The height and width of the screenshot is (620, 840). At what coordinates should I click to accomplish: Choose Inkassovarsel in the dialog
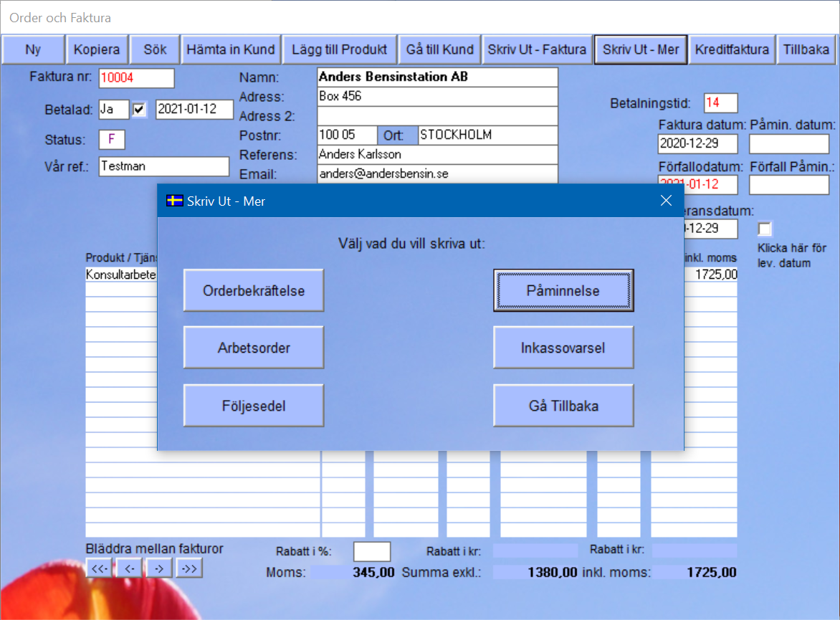click(x=563, y=348)
